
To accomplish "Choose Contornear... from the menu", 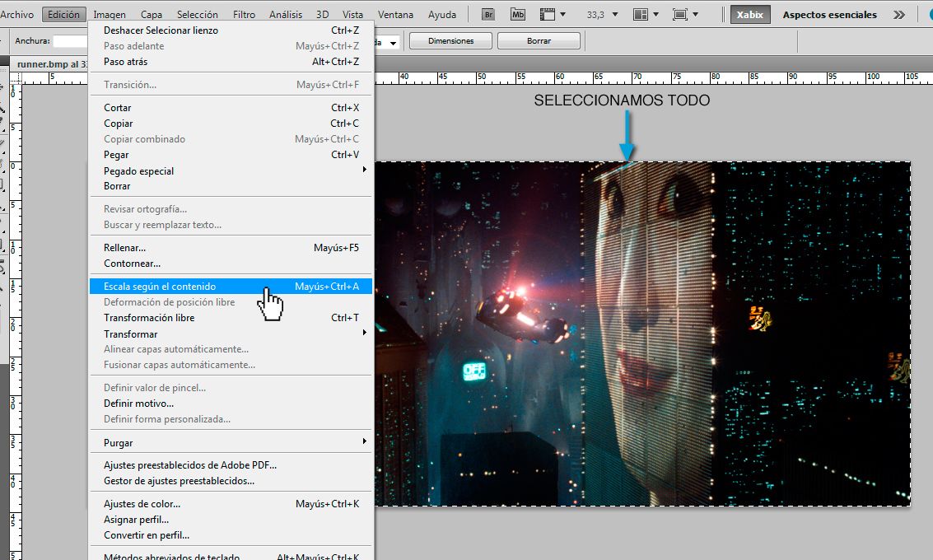I will [x=231, y=264].
